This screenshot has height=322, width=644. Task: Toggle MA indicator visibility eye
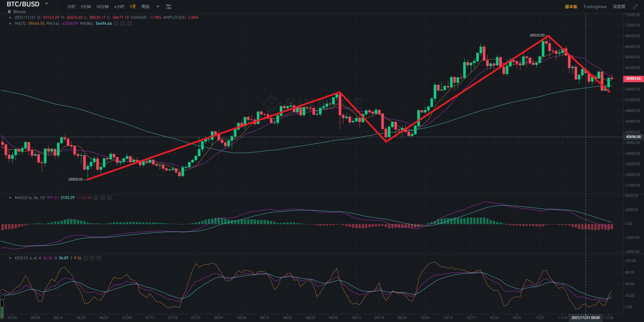click(x=116, y=23)
